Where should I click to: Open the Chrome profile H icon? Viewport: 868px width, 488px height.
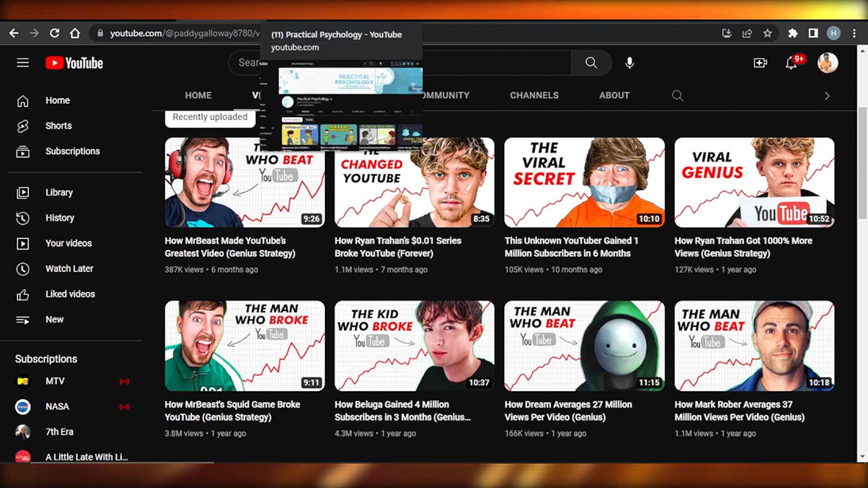pos(834,33)
